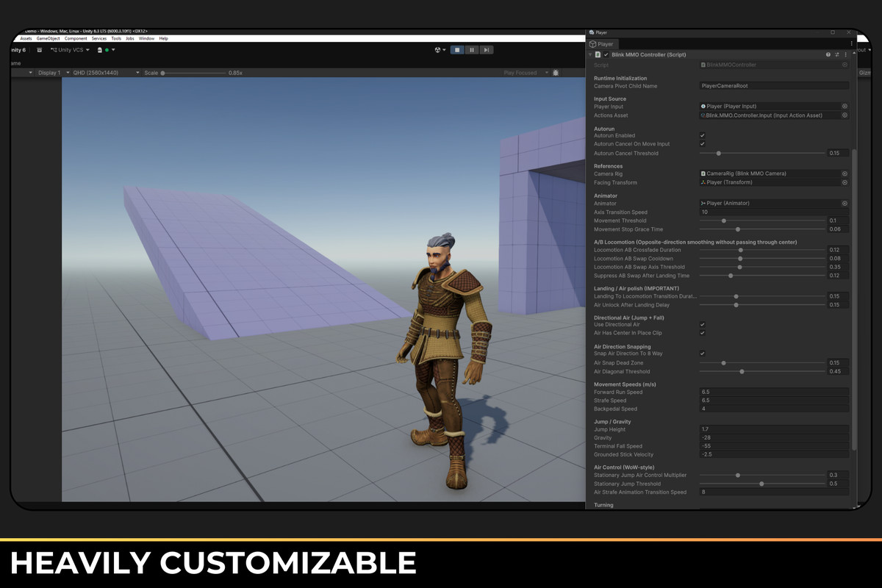The image size is (882, 588).
Task: Uncheck Snap Air Direction To 8 Way
Action: point(702,353)
